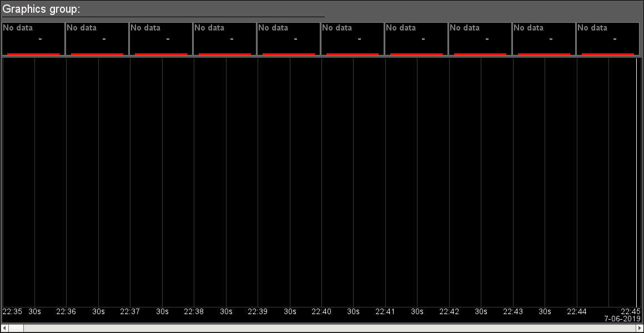Click the scrollbar left arrow button

point(4,329)
